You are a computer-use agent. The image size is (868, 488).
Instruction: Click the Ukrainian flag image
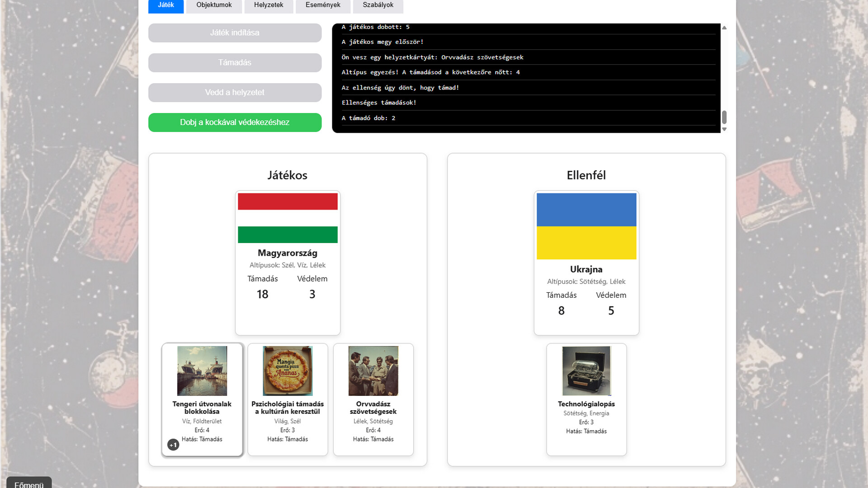click(586, 226)
